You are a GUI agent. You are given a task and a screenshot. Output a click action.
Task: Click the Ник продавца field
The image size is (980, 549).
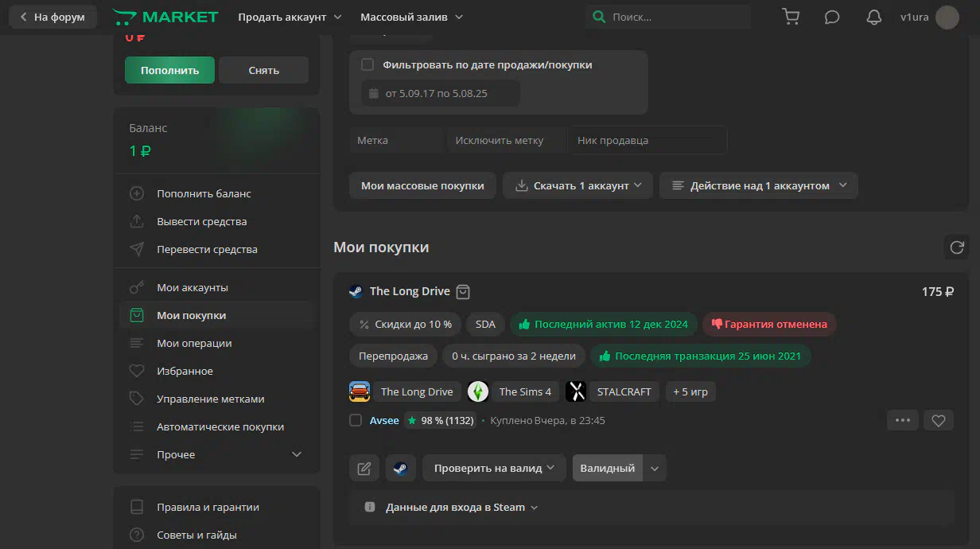(x=647, y=140)
